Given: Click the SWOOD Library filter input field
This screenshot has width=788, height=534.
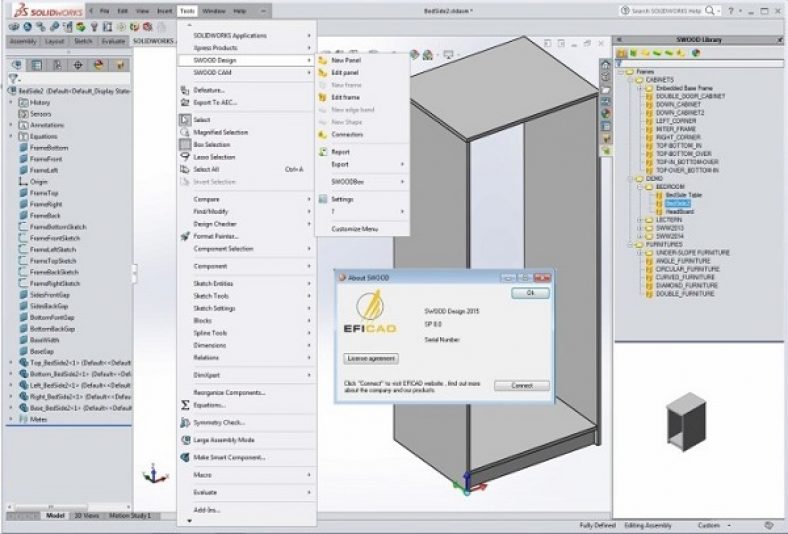Looking at the screenshot, I should click(x=703, y=63).
